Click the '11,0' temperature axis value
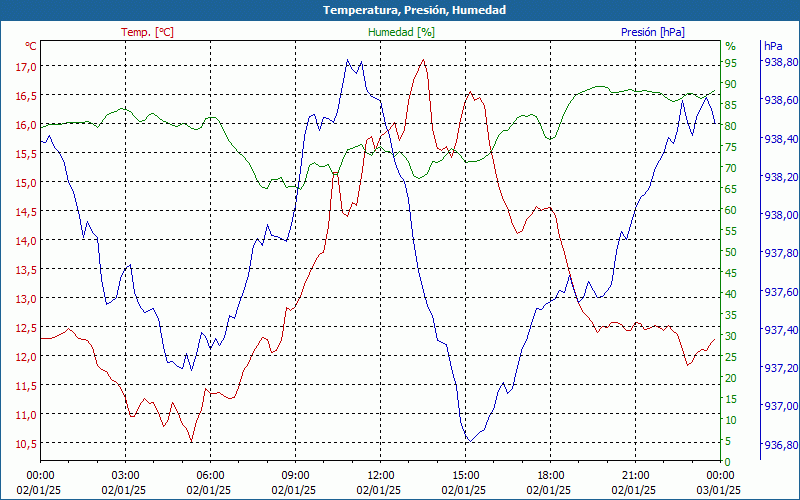Viewport: 800px width, 500px height. pyautogui.click(x=24, y=415)
